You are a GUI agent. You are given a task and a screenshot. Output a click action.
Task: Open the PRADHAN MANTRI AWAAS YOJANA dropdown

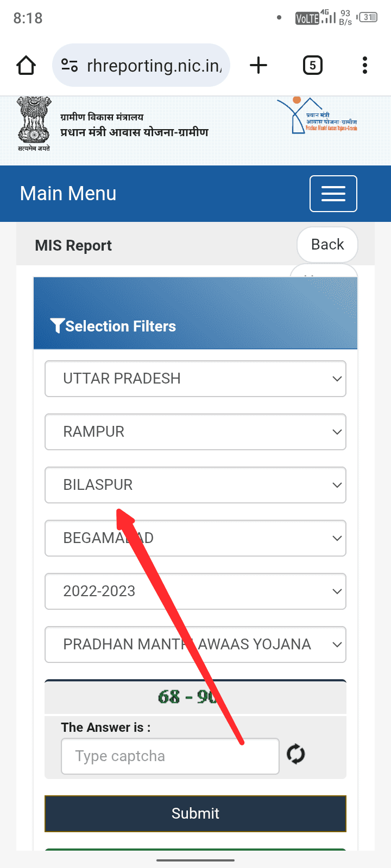pos(195,644)
